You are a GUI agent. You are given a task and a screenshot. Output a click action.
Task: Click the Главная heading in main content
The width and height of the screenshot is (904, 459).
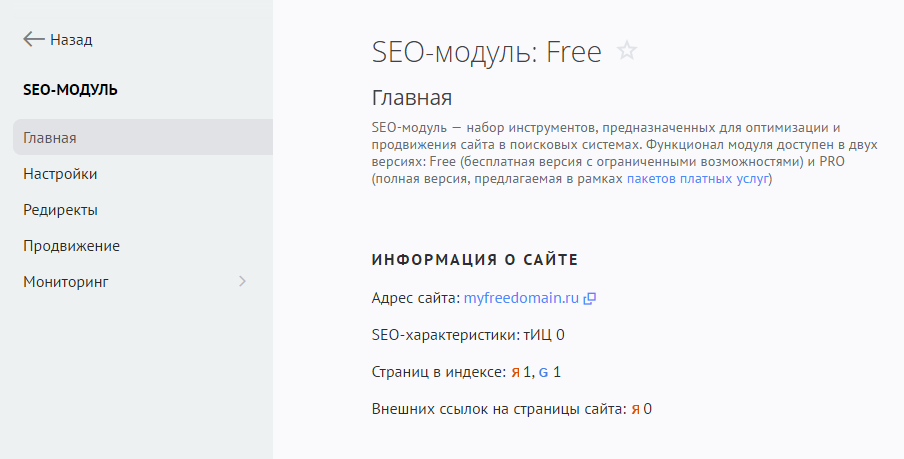[411, 98]
